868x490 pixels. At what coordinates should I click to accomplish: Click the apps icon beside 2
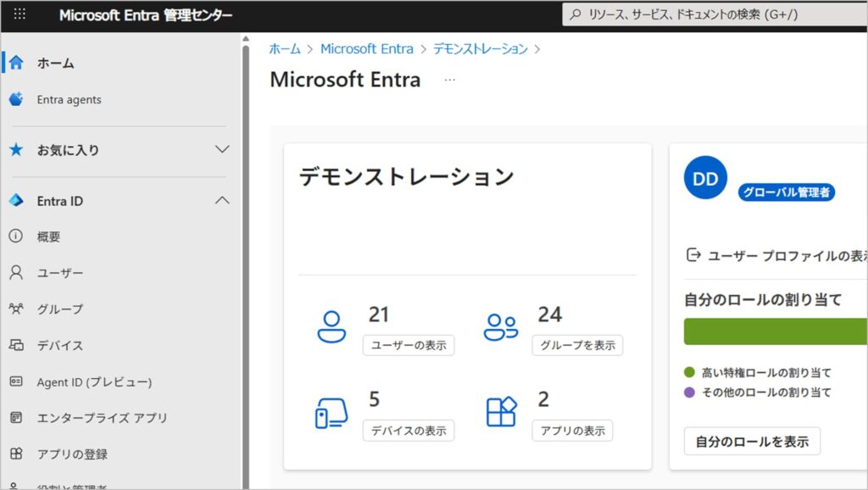coord(501,412)
